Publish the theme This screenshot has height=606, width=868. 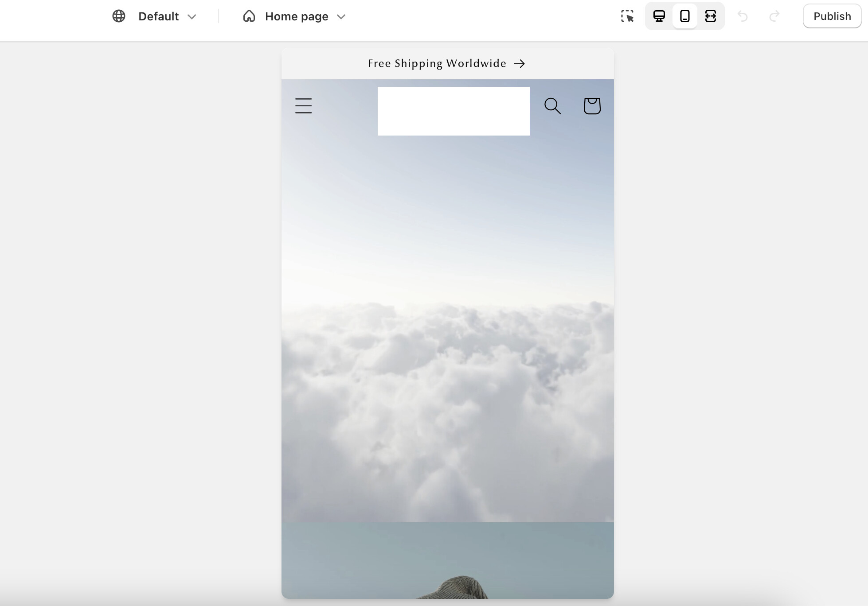coord(832,16)
